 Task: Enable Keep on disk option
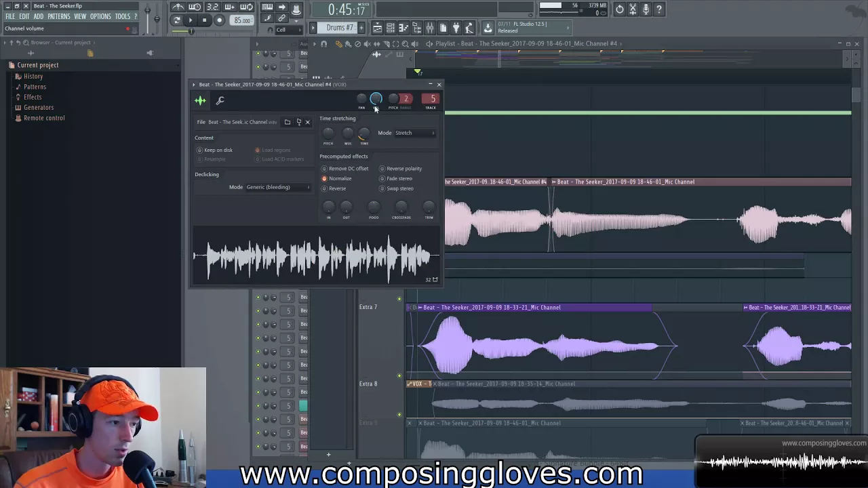215,150
